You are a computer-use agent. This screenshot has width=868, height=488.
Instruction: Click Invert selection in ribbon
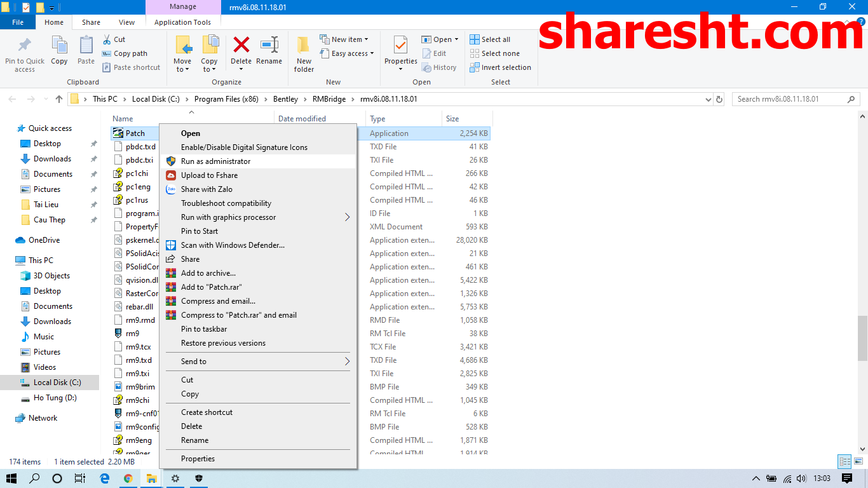pos(500,67)
